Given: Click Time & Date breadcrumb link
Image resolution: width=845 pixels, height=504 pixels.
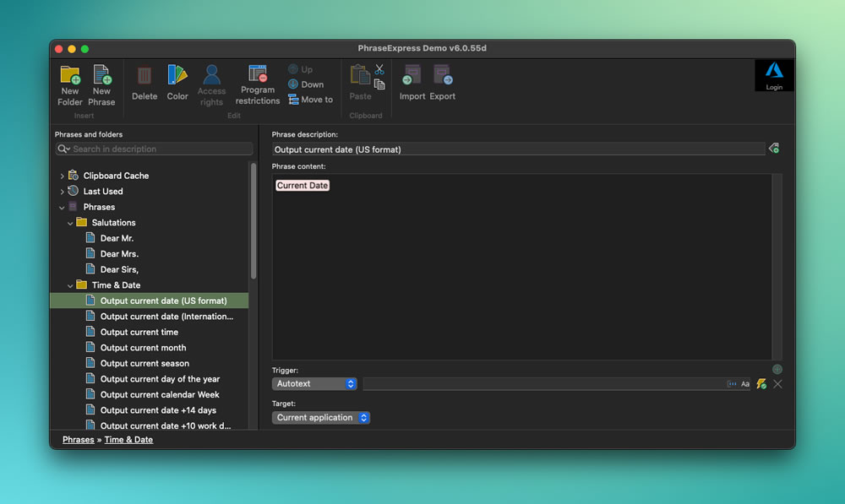Looking at the screenshot, I should tap(128, 439).
